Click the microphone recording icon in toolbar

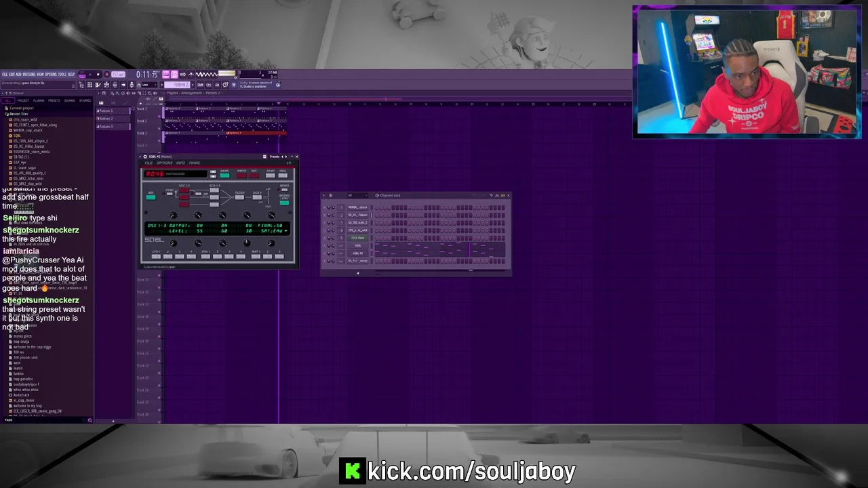coord(132,85)
